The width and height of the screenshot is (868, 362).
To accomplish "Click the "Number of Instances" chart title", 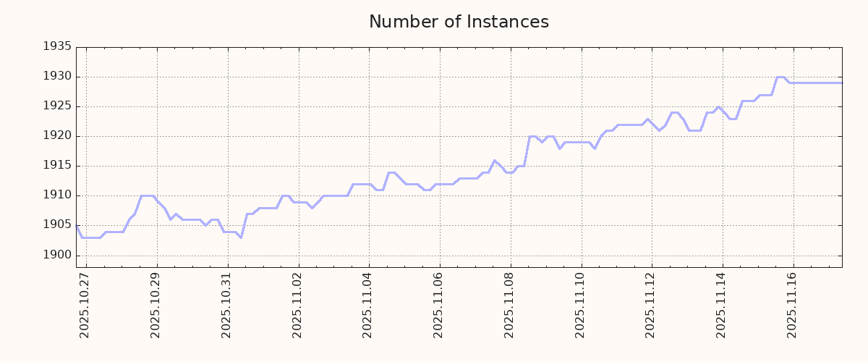I will click(459, 22).
